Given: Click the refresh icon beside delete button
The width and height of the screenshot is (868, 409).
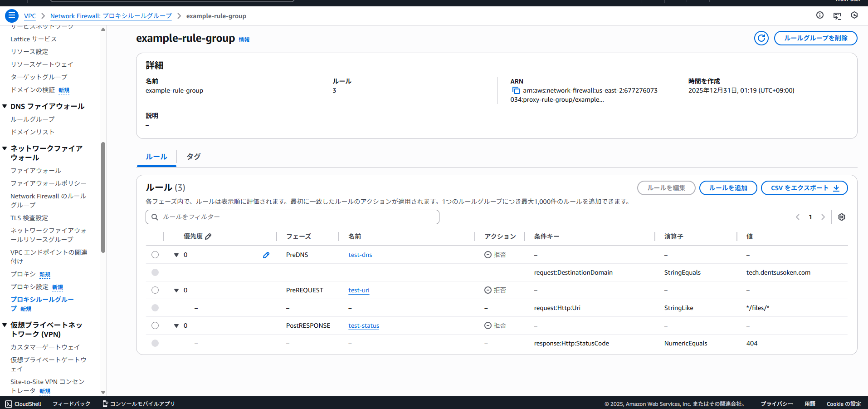Looking at the screenshot, I should [x=761, y=38].
